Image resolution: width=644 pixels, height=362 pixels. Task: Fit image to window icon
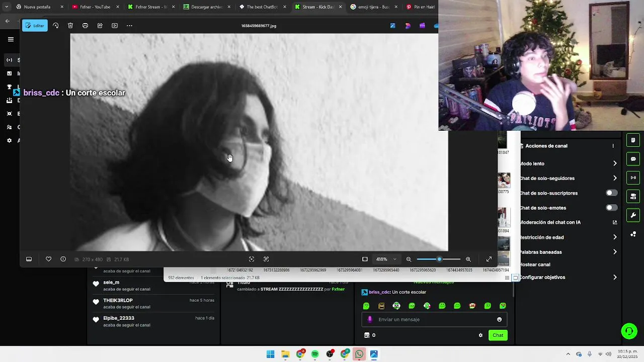click(x=365, y=259)
